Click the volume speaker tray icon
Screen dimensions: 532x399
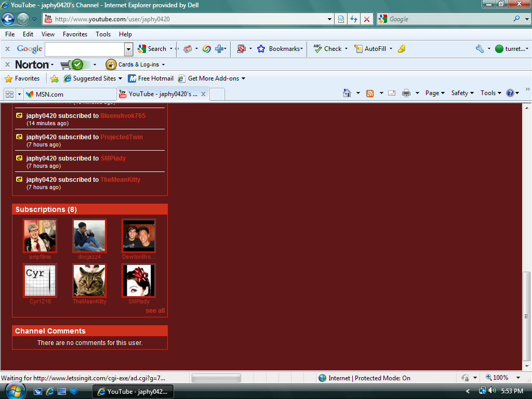492,391
